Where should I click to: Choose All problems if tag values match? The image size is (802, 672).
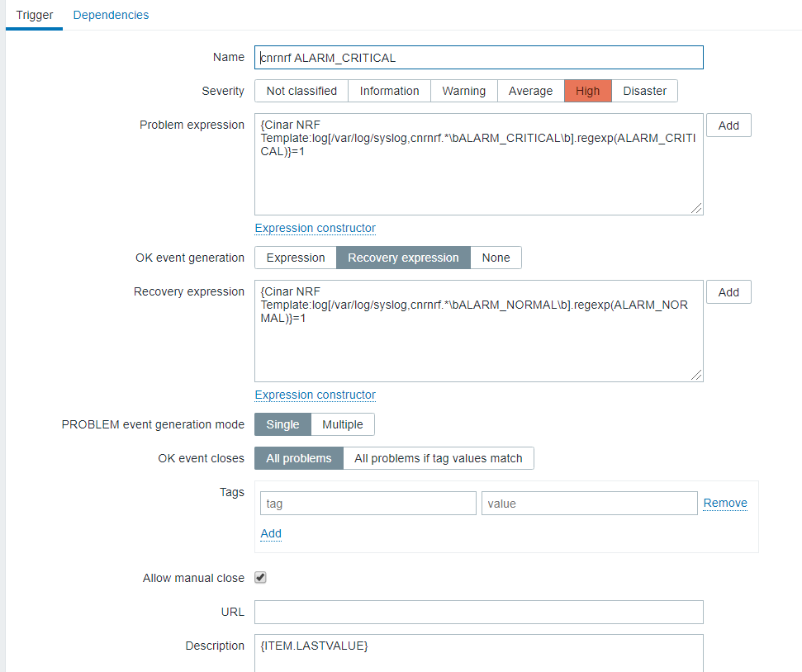point(438,458)
